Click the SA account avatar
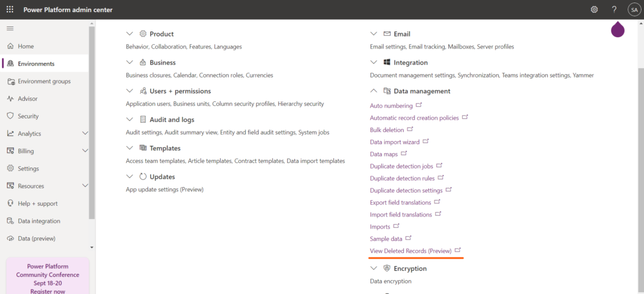This screenshot has height=294, width=644. 633,9
